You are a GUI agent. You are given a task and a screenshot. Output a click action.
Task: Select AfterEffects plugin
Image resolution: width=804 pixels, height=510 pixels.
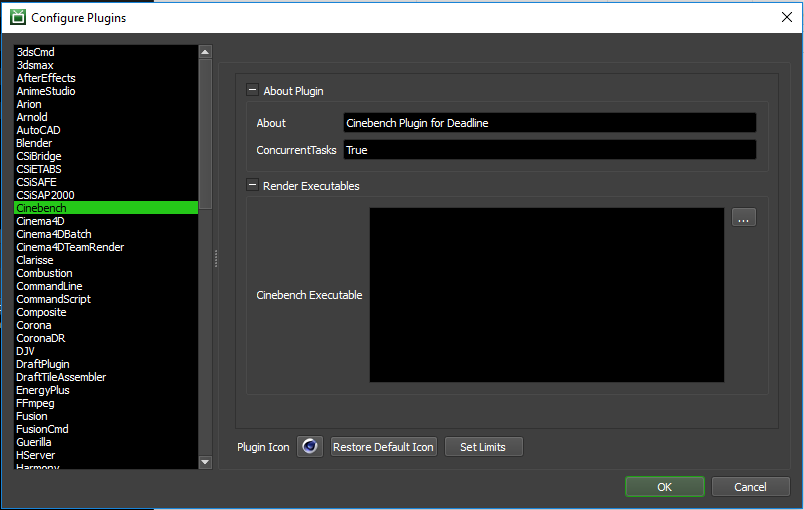106,78
